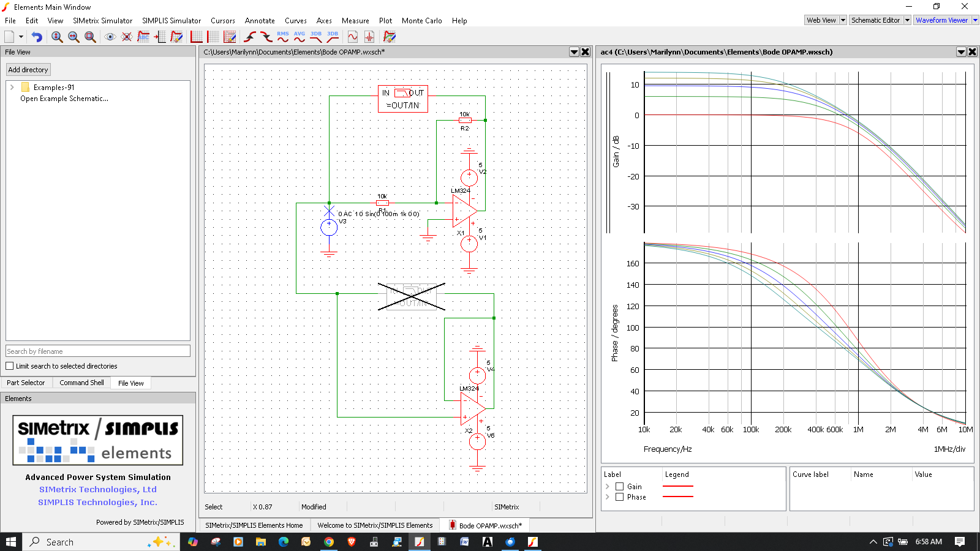980x551 pixels.
Task: Click the Search by filename field
Action: click(98, 351)
